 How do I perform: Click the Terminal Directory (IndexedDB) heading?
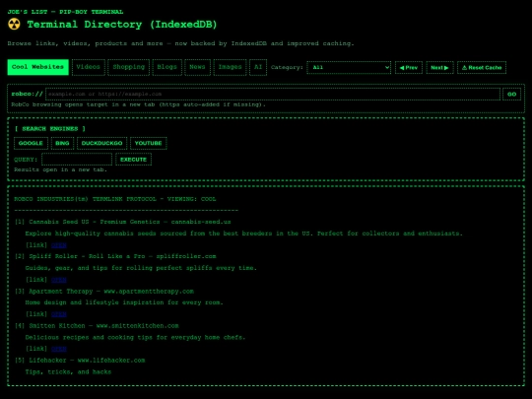pyautogui.click(x=122, y=25)
